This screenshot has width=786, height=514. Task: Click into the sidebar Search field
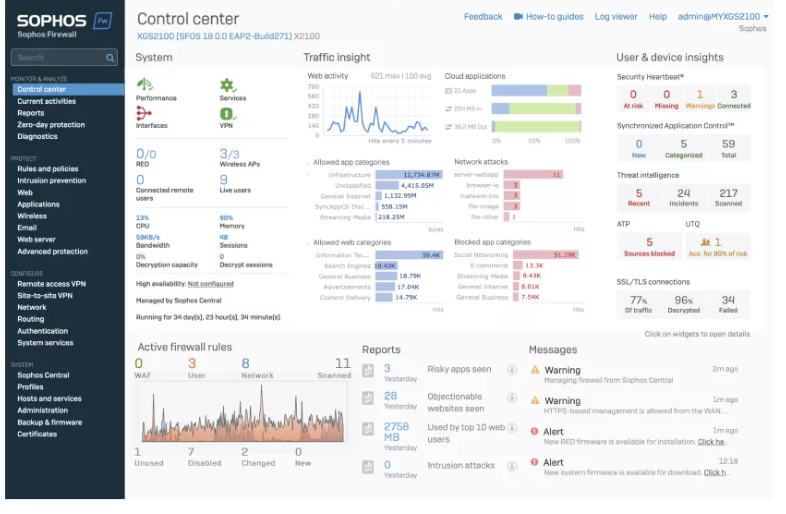(58, 58)
